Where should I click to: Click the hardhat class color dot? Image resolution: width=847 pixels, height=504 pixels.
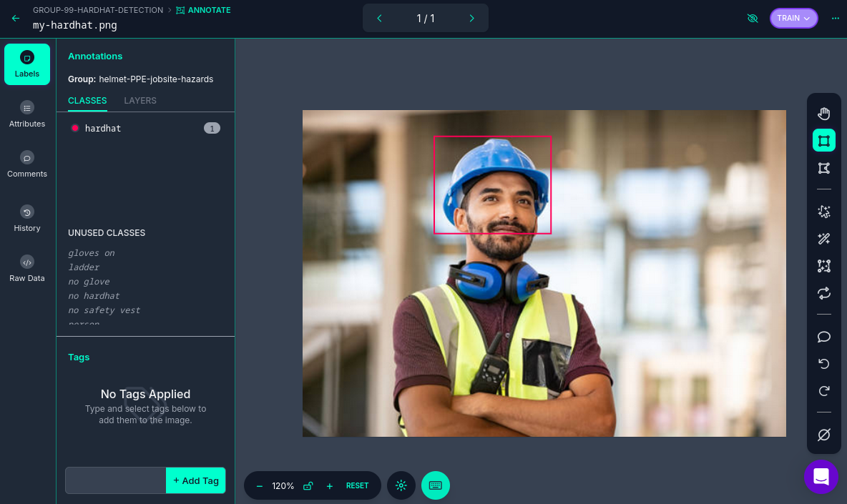coord(75,128)
